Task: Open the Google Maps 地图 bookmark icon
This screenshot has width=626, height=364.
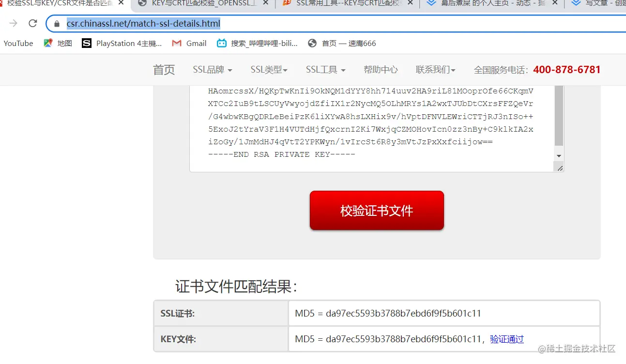Action: coord(48,43)
